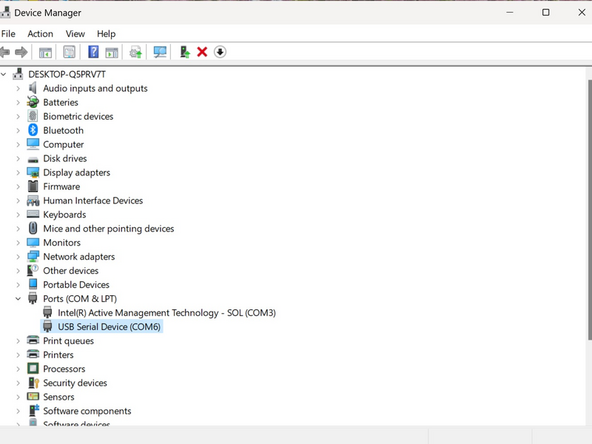Select the Disk drives label

click(x=65, y=159)
